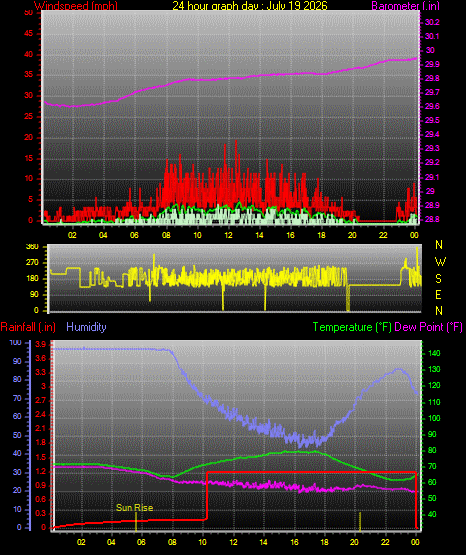Click temperature axis value 110

434,402
